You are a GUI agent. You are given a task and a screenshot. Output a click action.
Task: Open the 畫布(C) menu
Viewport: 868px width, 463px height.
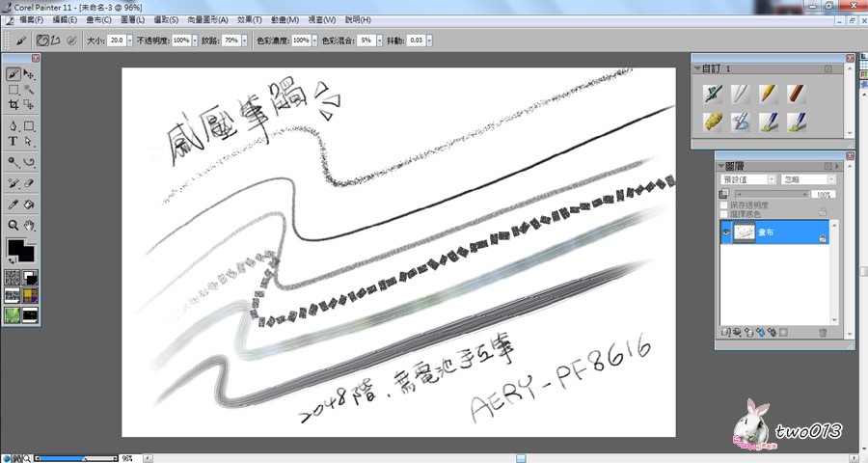tap(98, 20)
